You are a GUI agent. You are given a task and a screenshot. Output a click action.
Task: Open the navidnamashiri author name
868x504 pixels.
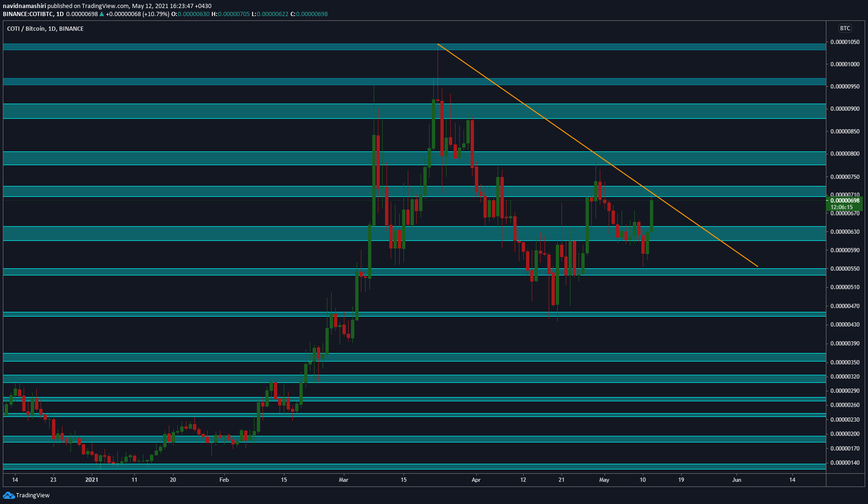click(25, 6)
